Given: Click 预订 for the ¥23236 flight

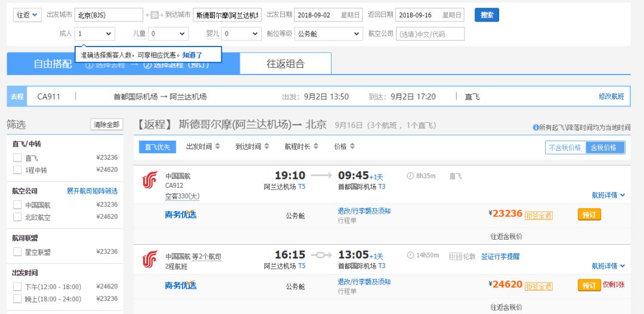Looking at the screenshot, I should 589,214.
